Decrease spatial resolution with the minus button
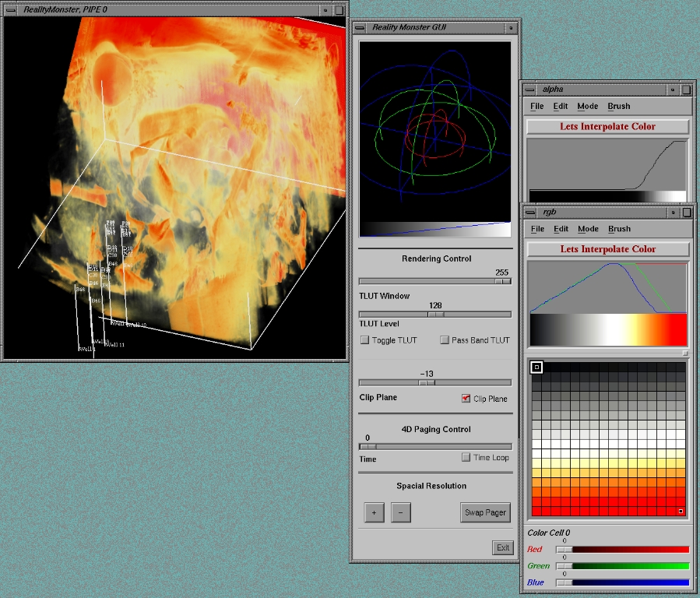Viewport: 700px width, 598px height. (x=400, y=512)
